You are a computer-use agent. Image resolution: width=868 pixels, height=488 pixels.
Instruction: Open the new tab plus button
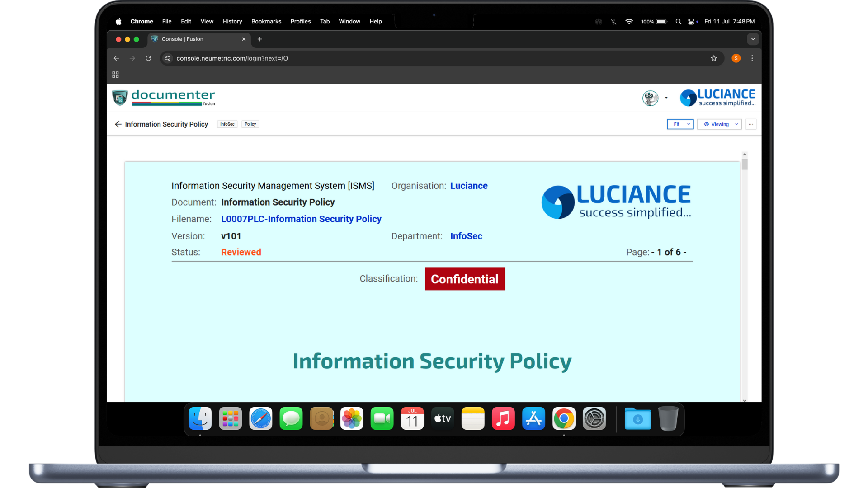(x=260, y=39)
